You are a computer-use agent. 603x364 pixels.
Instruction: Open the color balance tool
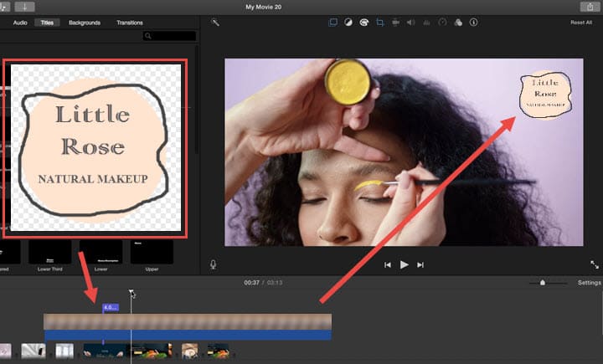tap(350, 23)
